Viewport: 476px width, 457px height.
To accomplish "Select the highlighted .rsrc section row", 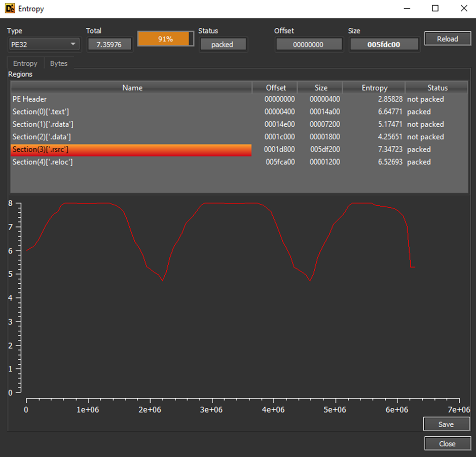I will coord(239,149).
